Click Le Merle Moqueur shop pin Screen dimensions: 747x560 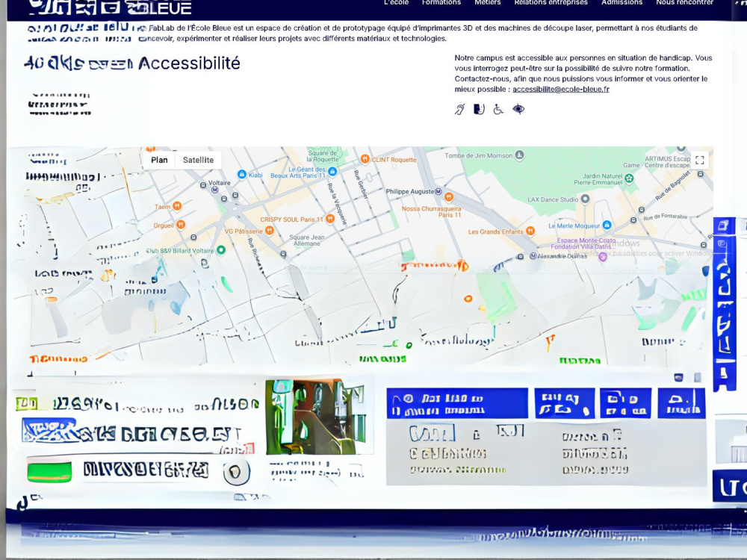tap(607, 225)
